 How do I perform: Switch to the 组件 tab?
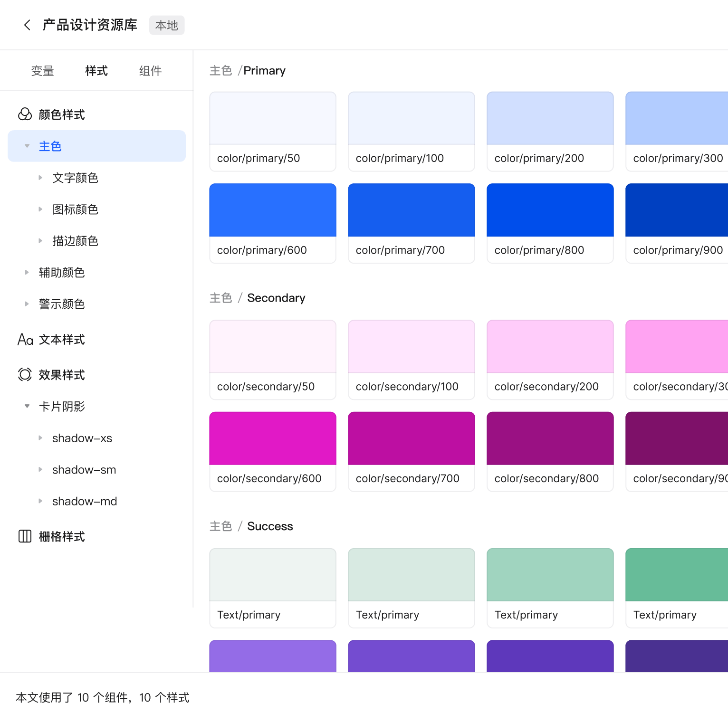150,71
